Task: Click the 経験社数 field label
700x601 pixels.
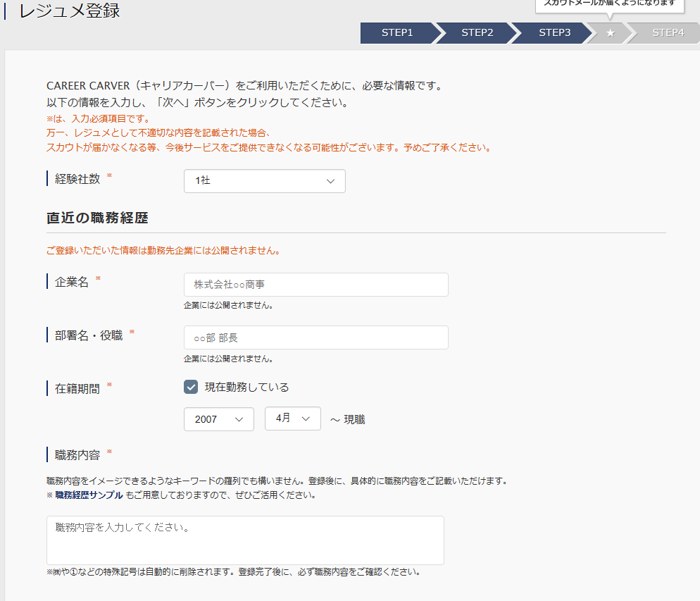Action: (x=77, y=178)
